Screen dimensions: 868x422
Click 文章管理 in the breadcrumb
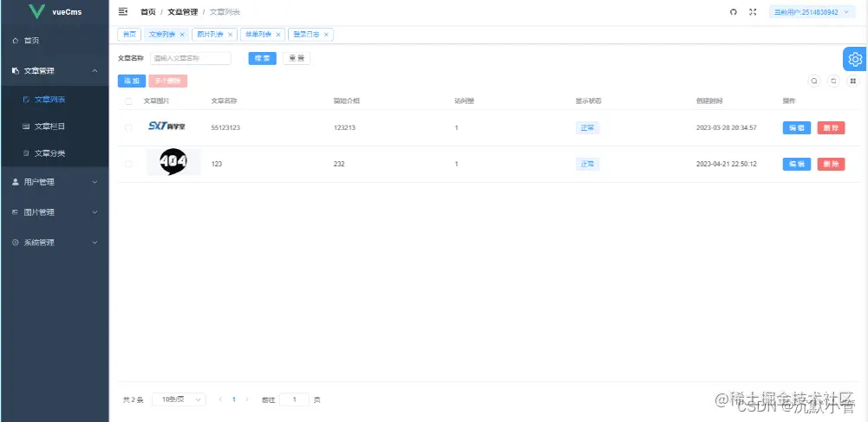click(183, 12)
